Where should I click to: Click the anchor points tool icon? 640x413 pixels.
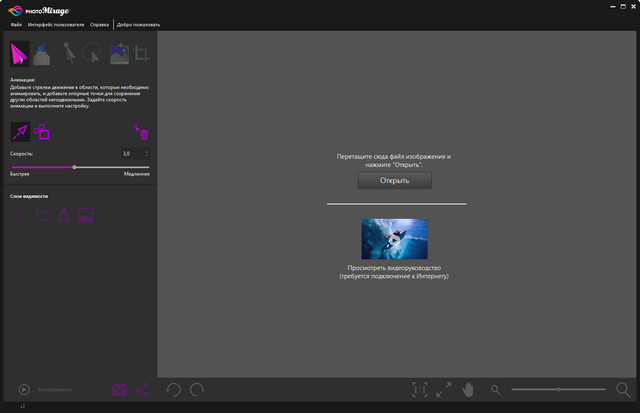pyautogui.click(x=43, y=132)
